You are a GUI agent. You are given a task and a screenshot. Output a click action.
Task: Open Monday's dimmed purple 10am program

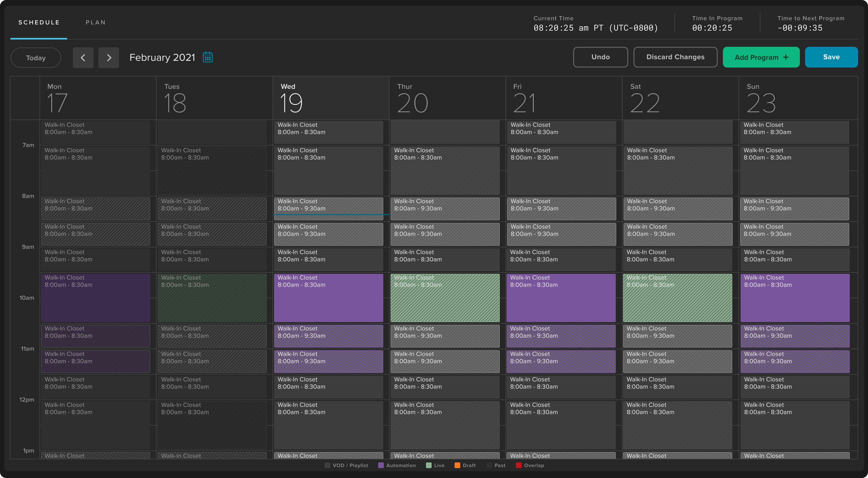pos(96,298)
